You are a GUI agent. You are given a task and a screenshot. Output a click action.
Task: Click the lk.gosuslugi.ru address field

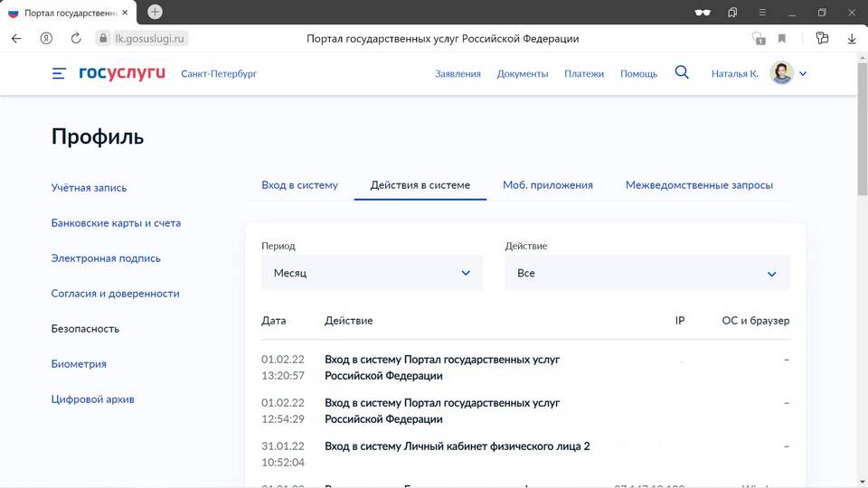[x=149, y=38]
